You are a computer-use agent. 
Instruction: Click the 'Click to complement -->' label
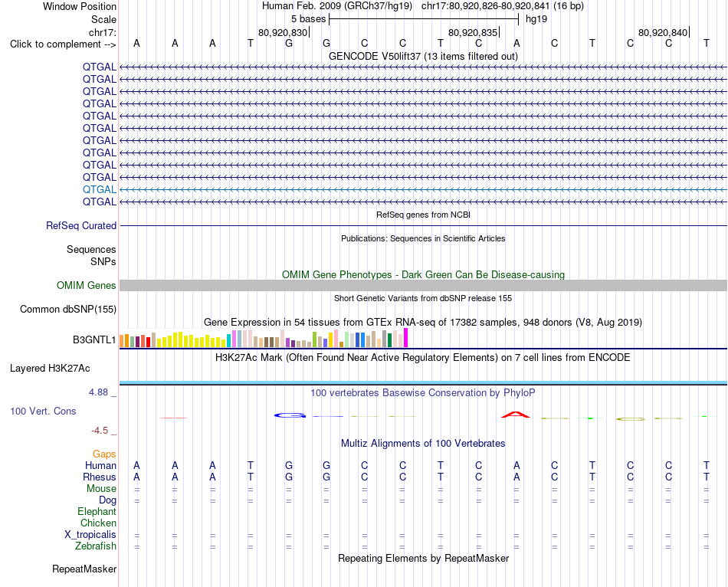coord(63,44)
